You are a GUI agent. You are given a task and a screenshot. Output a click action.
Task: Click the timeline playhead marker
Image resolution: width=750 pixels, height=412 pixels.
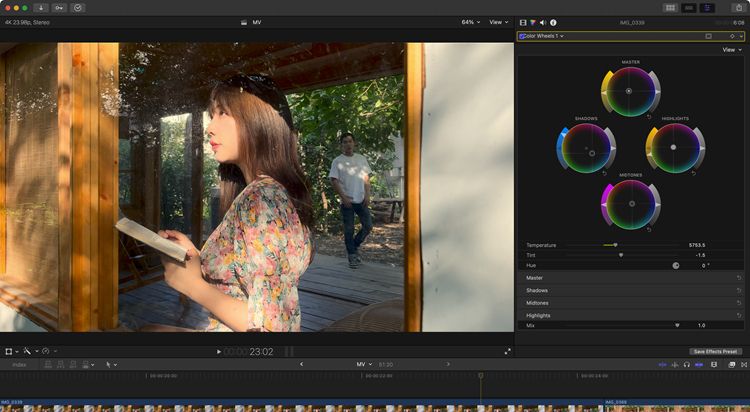click(x=481, y=376)
